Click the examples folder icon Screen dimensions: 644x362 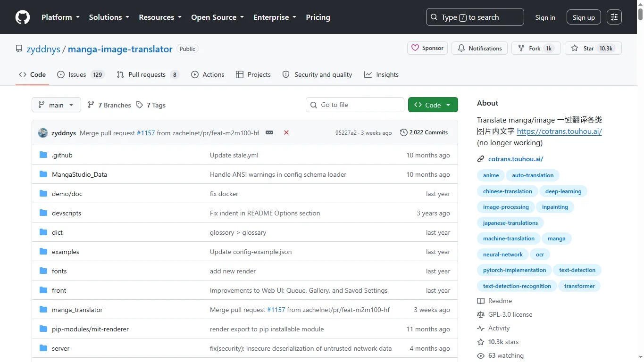43,252
